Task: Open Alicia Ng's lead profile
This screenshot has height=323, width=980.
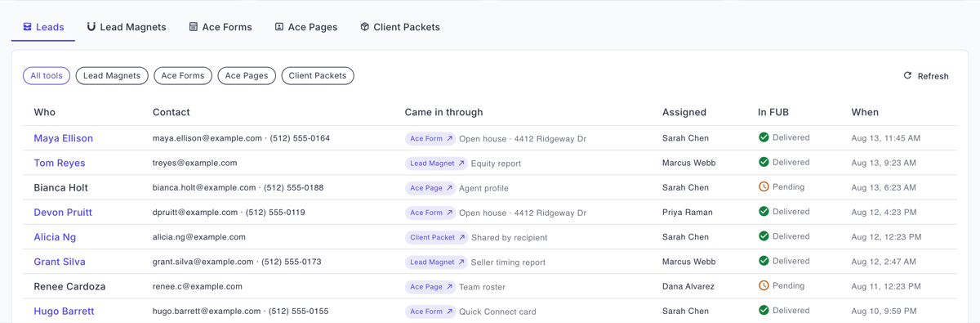Action: 55,237
